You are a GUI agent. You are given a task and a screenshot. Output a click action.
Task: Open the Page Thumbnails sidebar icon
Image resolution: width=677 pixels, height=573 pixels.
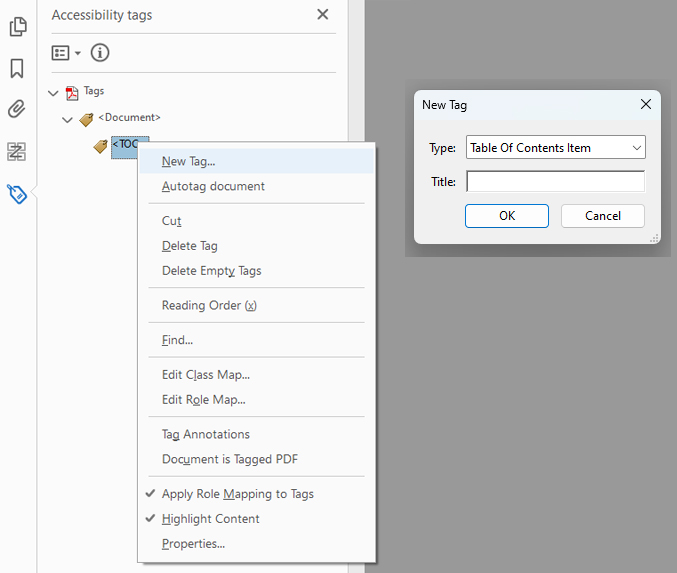click(x=17, y=27)
